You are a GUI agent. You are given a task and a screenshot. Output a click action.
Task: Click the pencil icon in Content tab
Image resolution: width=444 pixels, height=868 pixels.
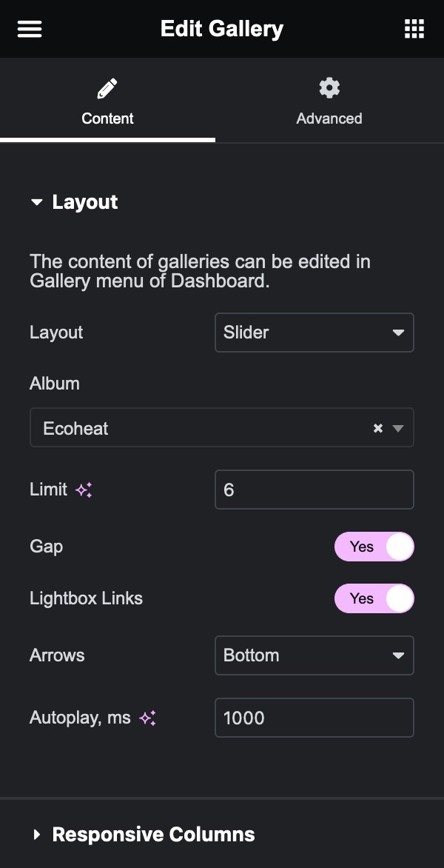[x=107, y=89]
